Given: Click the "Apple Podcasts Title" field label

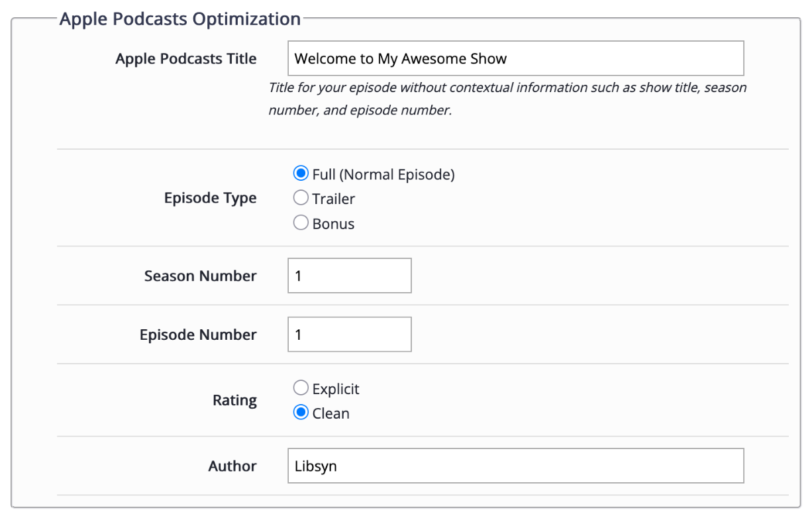Looking at the screenshot, I should tap(185, 59).
